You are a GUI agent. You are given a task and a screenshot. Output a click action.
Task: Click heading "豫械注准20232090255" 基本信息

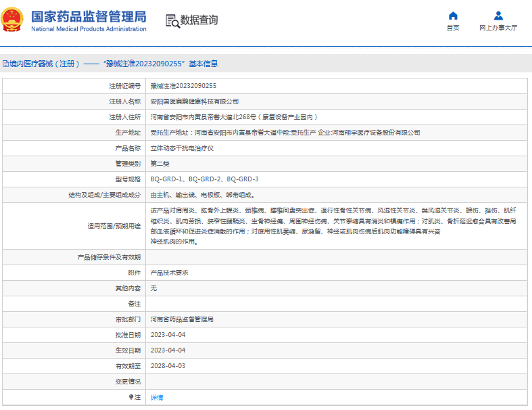[x=161, y=64]
